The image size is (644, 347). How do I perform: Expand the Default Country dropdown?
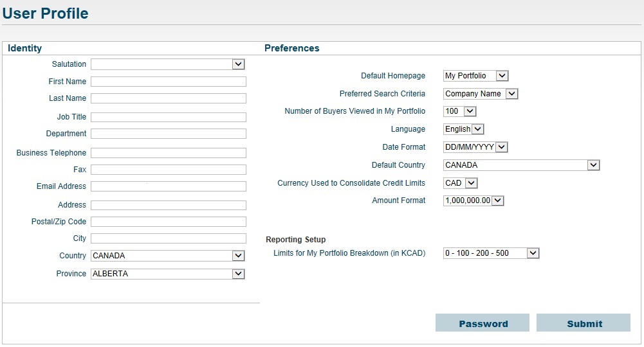(522, 165)
